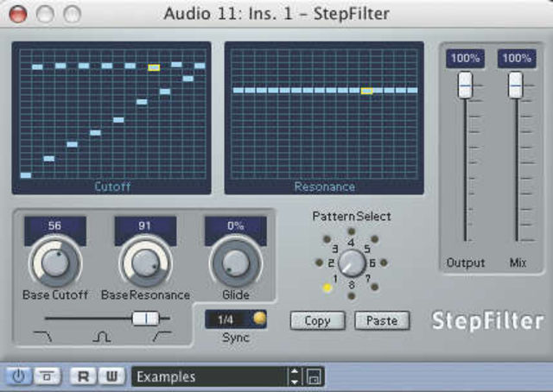
Task: Select the band-pass filter shape icon
Action: (x=102, y=337)
